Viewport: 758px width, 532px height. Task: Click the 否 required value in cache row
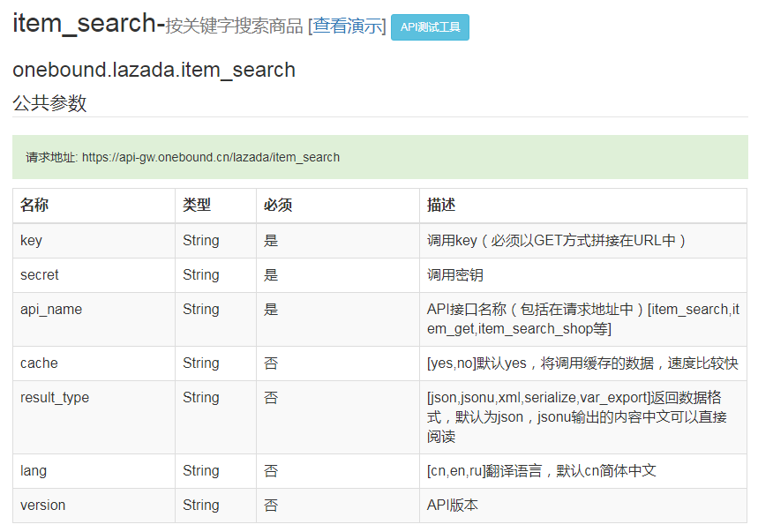tap(271, 363)
